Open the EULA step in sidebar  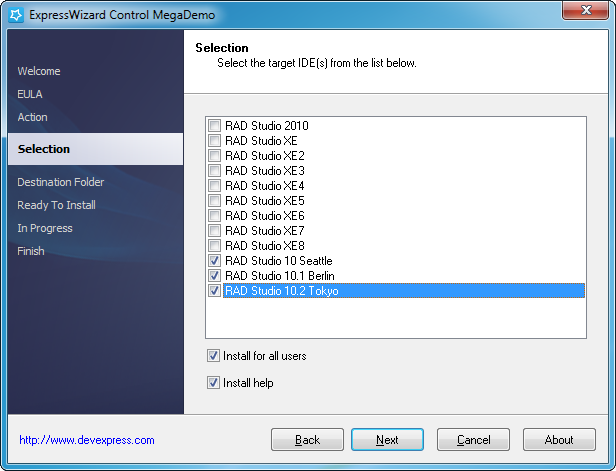point(30,94)
